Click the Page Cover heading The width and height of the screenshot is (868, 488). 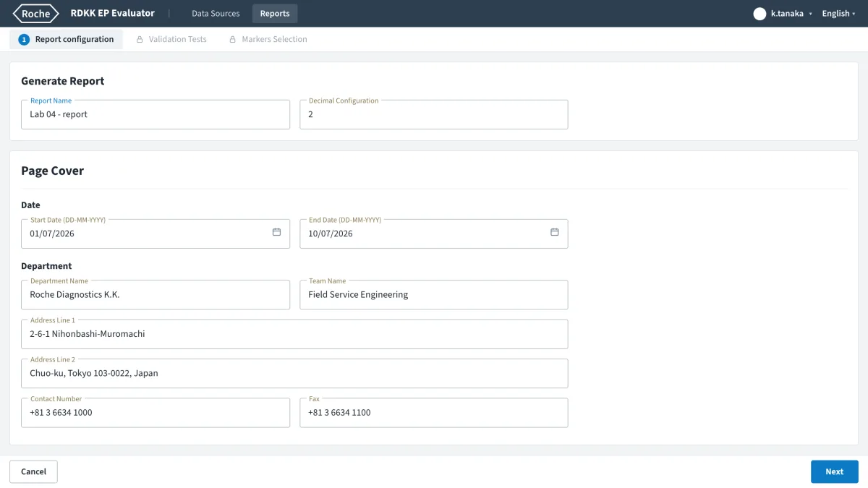tap(53, 171)
